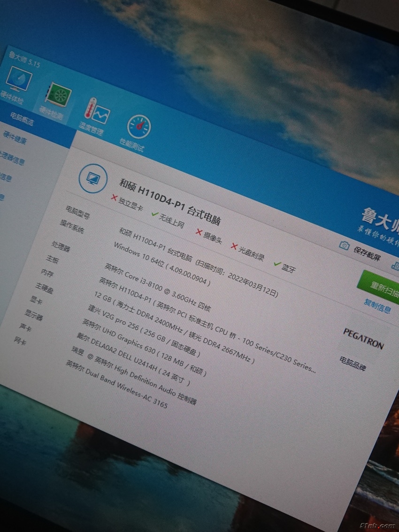Select 电脑概览 sidebar tab
399x532 pixels.
click(22, 119)
